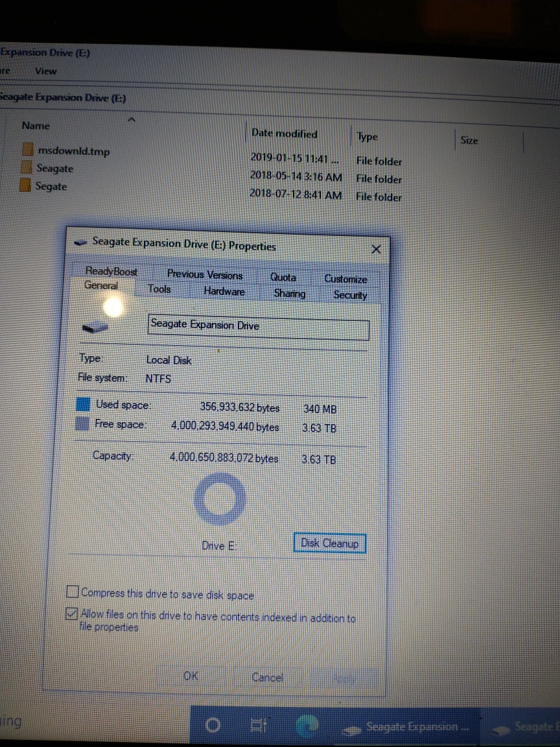Click the drive icon beside the name field
The width and height of the screenshot is (560, 747).
coord(95,327)
